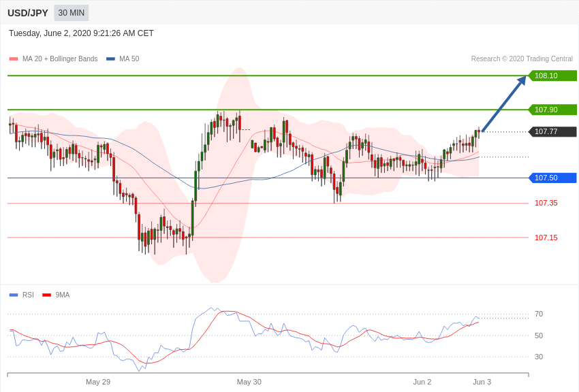Click the May 30 date axis label

pyautogui.click(x=249, y=382)
